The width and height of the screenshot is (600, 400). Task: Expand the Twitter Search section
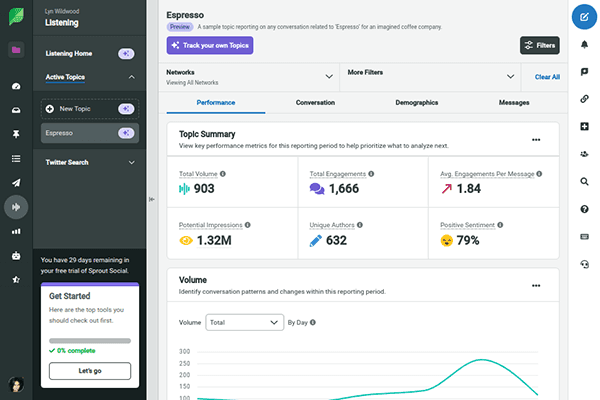132,162
